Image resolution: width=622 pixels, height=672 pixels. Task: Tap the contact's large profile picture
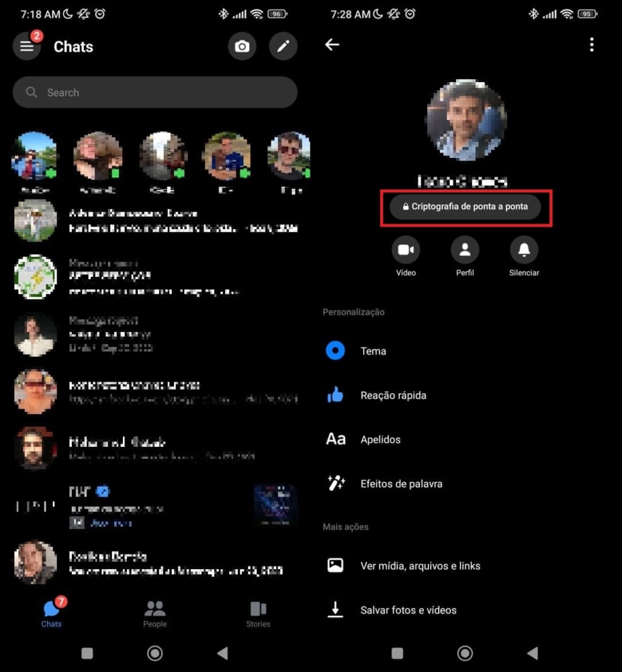[466, 120]
